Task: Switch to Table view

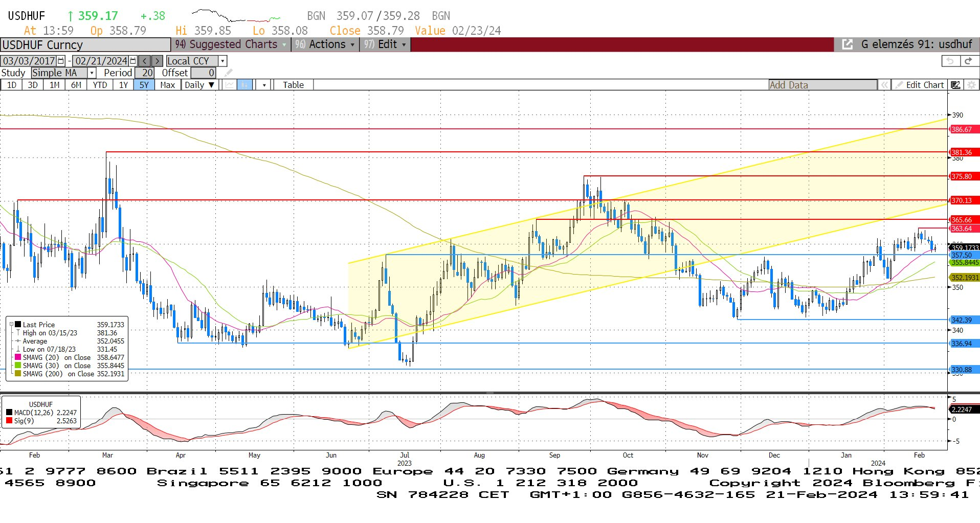Action: pos(293,85)
